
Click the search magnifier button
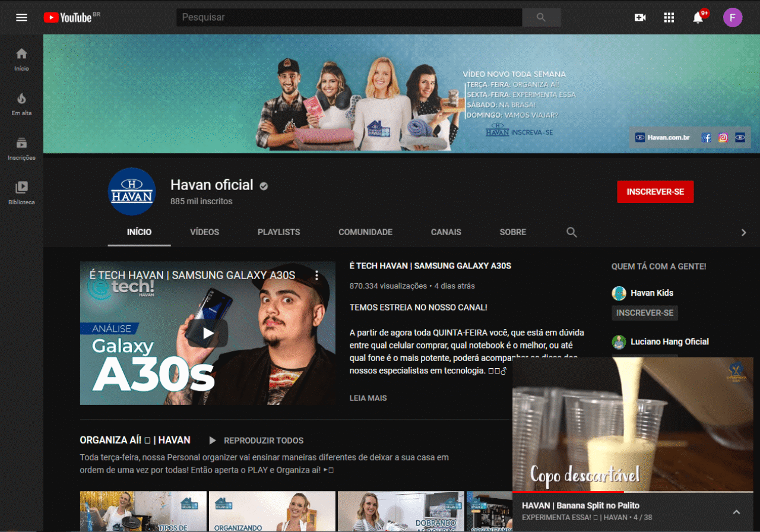coord(541,17)
